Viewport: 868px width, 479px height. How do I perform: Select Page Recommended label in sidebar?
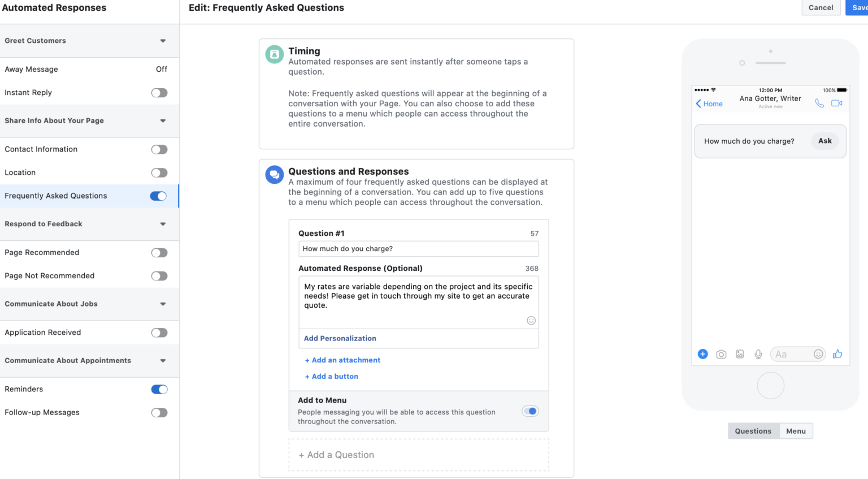coord(42,253)
